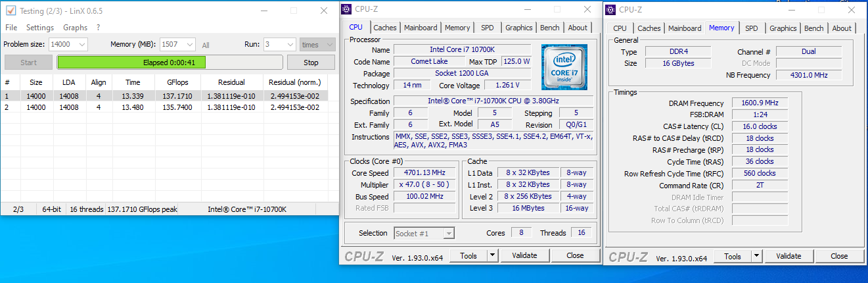Click the NB Frequency 4301.0 MHz value
Image resolution: width=868 pixels, height=283 pixels.
pos(809,75)
